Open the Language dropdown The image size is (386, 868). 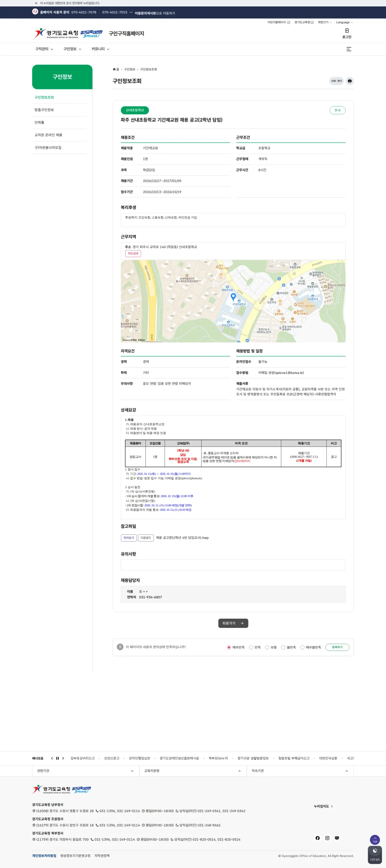(344, 23)
